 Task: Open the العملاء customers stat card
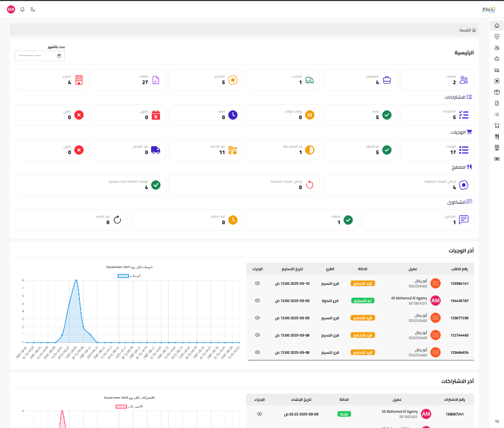pyautogui.click(x=437, y=80)
